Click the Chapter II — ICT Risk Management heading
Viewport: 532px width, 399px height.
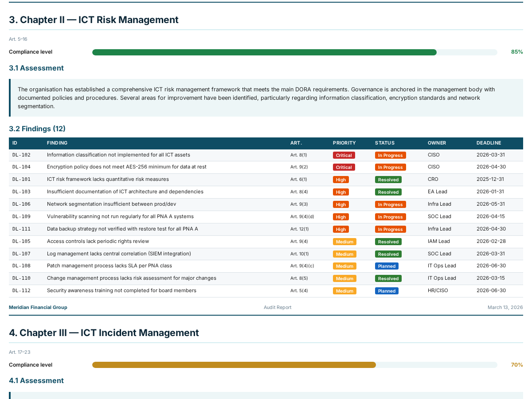[x=94, y=20]
